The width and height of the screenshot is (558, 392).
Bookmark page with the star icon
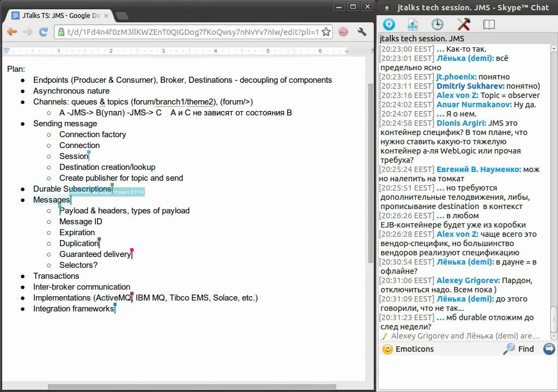pyautogui.click(x=326, y=32)
